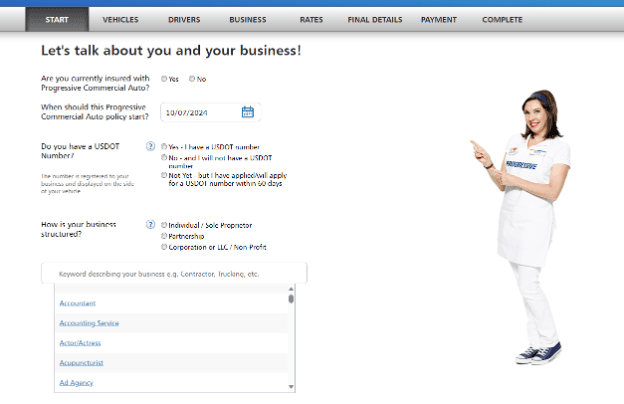Select No for currently insured with Progressive
Viewport: 624px width, 404px height.
192,79
